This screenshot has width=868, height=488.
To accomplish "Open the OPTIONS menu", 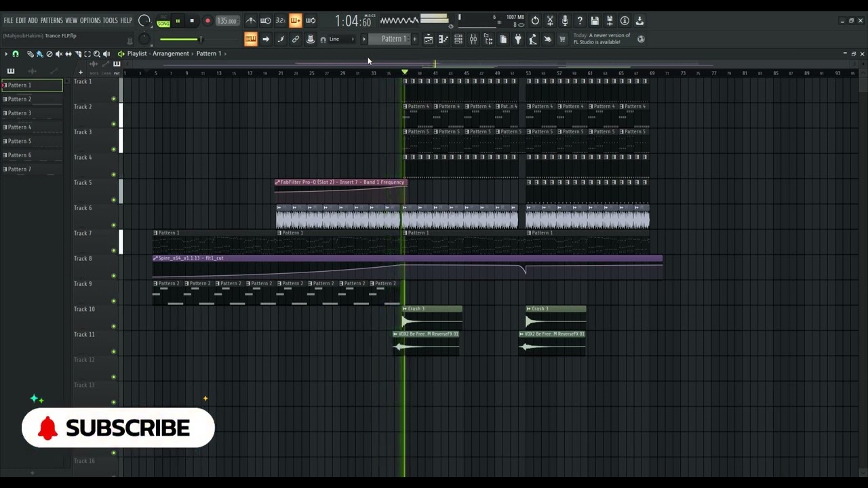I will (90, 21).
